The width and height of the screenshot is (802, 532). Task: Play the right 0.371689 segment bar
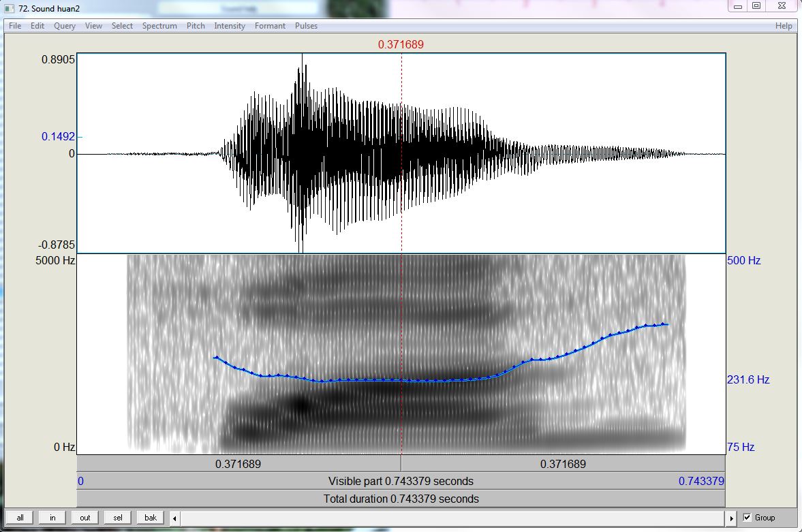click(x=563, y=464)
